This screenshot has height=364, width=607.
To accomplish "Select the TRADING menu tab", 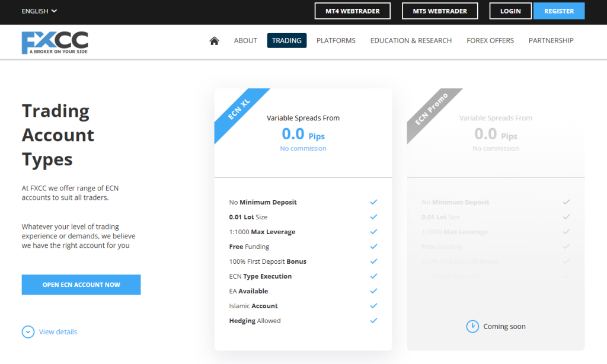I will point(286,40).
